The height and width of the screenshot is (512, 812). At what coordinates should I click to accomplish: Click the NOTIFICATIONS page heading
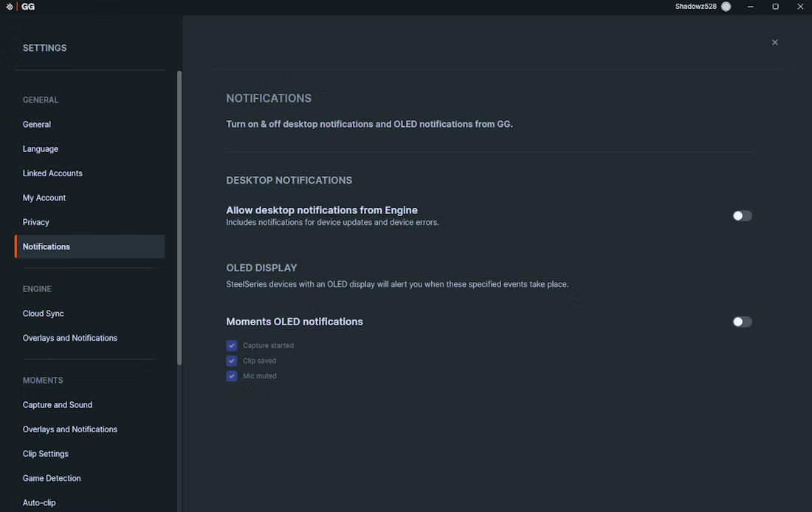(x=269, y=98)
